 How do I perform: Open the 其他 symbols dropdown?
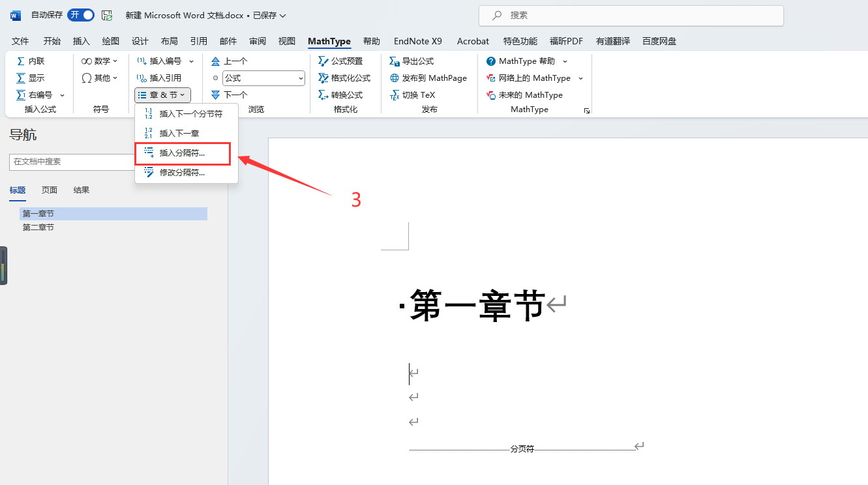coord(100,78)
